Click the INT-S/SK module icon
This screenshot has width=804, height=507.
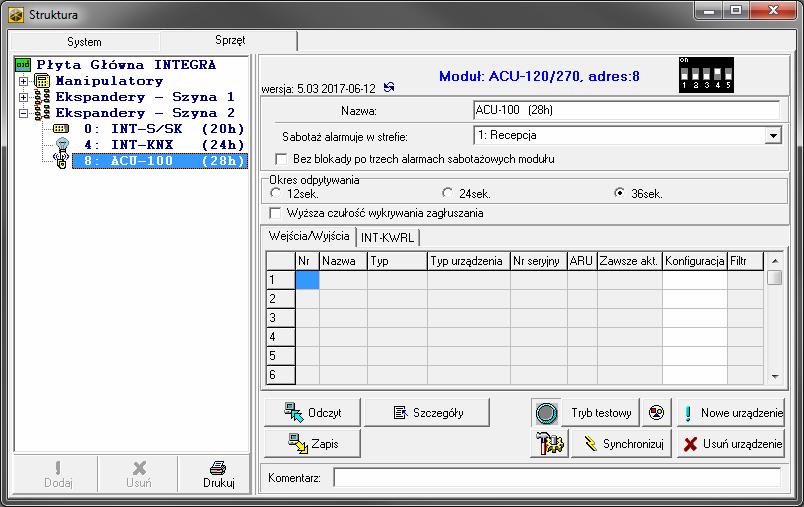pos(61,129)
